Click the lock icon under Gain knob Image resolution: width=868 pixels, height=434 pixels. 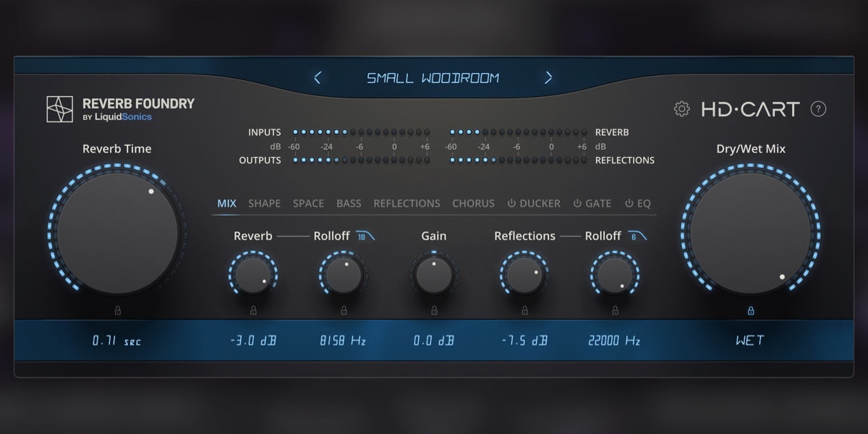(434, 311)
